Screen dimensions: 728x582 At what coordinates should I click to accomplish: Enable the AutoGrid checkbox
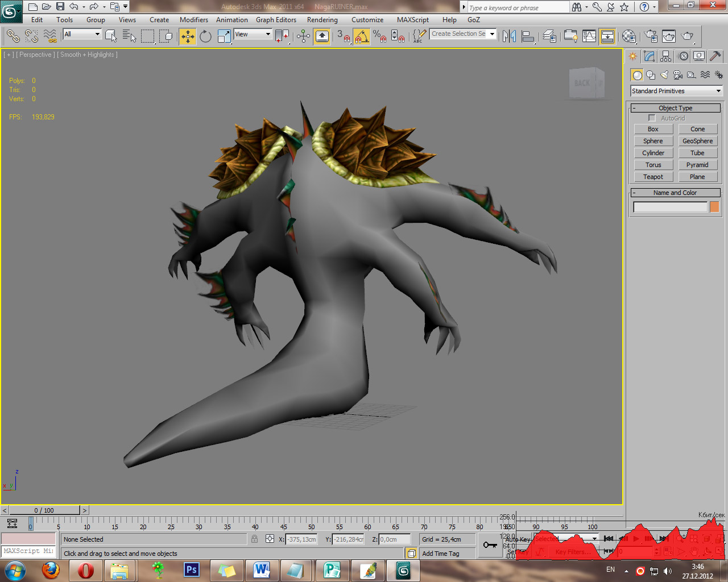[x=652, y=118]
